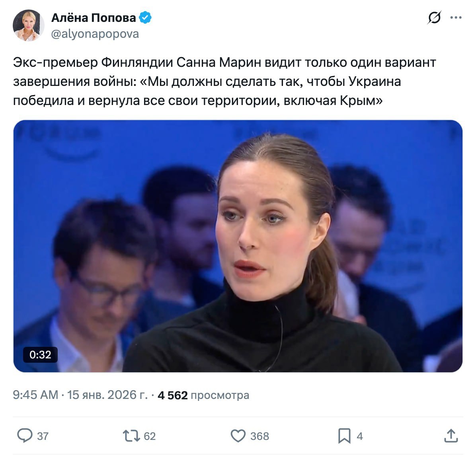Click the 37 replies count
Viewport: 476px width, 455px height.
coord(43,436)
